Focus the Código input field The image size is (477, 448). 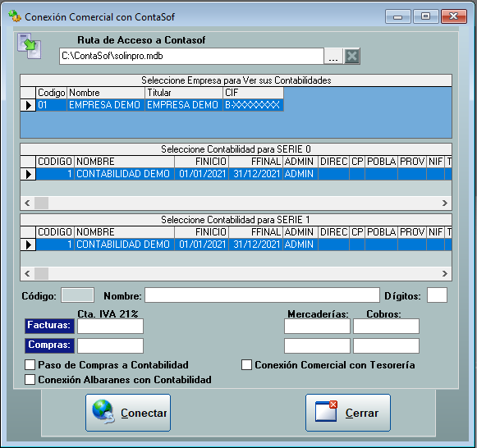[x=77, y=295]
